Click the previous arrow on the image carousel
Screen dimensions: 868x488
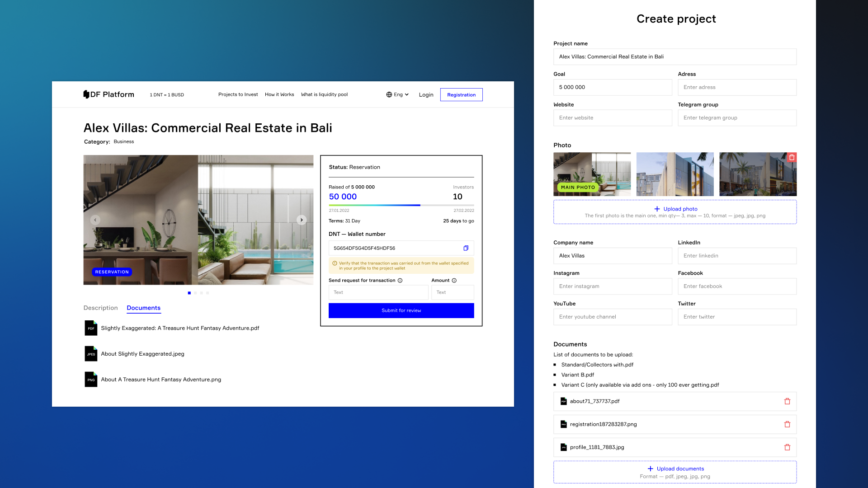[95, 220]
